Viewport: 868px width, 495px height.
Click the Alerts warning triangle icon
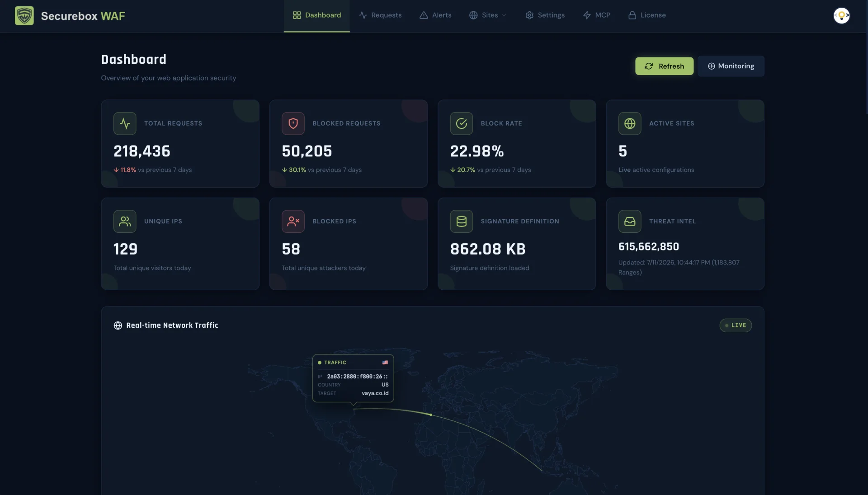[424, 15]
